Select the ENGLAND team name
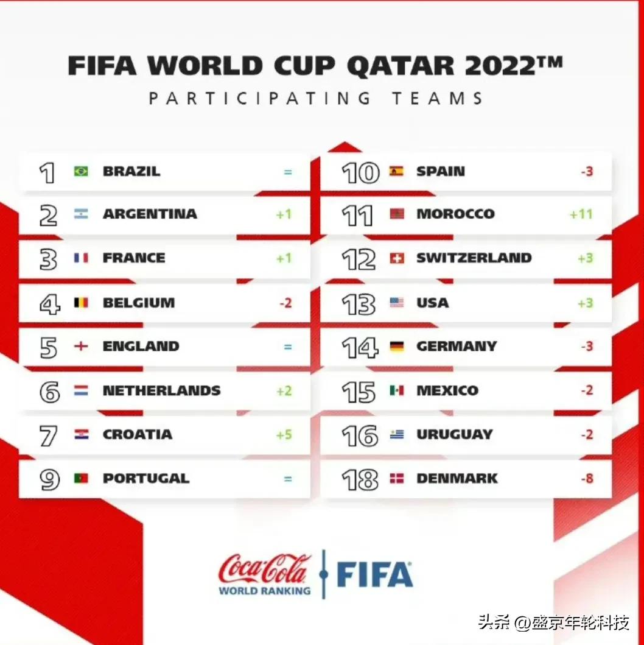The image size is (644, 645). coord(141,347)
